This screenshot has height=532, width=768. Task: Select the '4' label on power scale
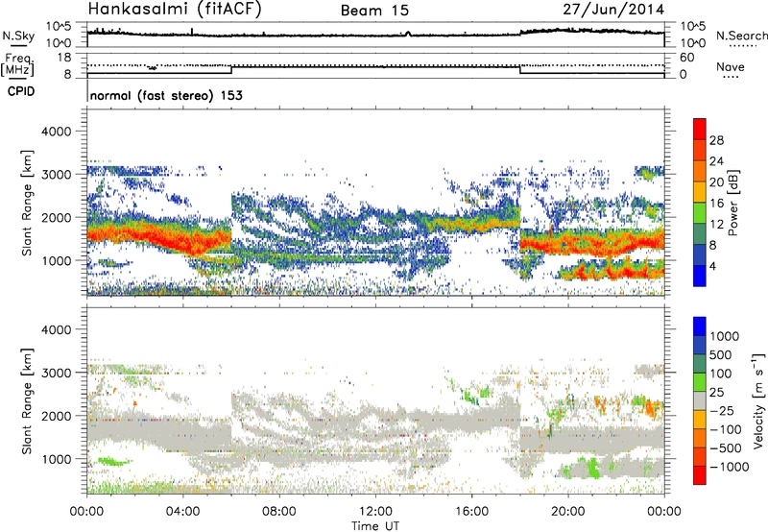(x=713, y=267)
